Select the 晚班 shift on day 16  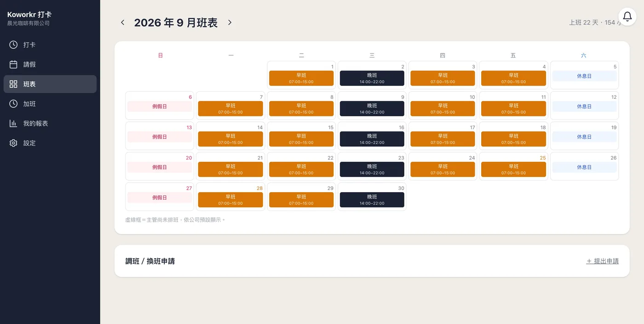tap(372, 139)
